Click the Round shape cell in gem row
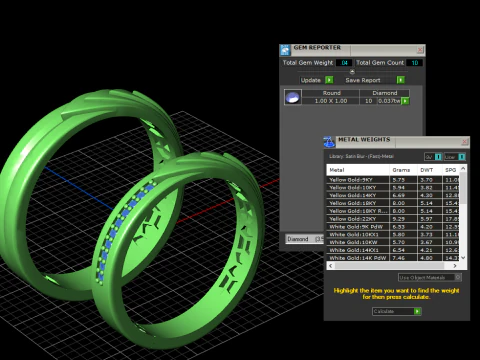The width and height of the screenshot is (480, 360). (331, 93)
